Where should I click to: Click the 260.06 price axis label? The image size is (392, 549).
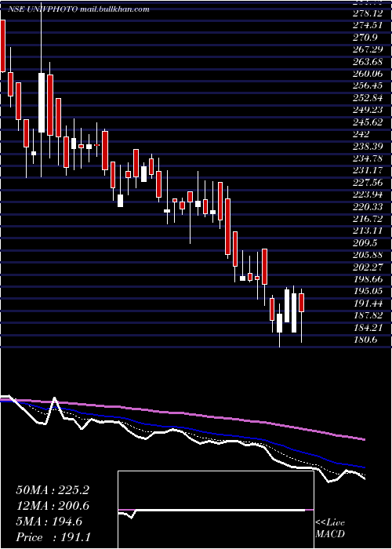[x=366, y=73]
